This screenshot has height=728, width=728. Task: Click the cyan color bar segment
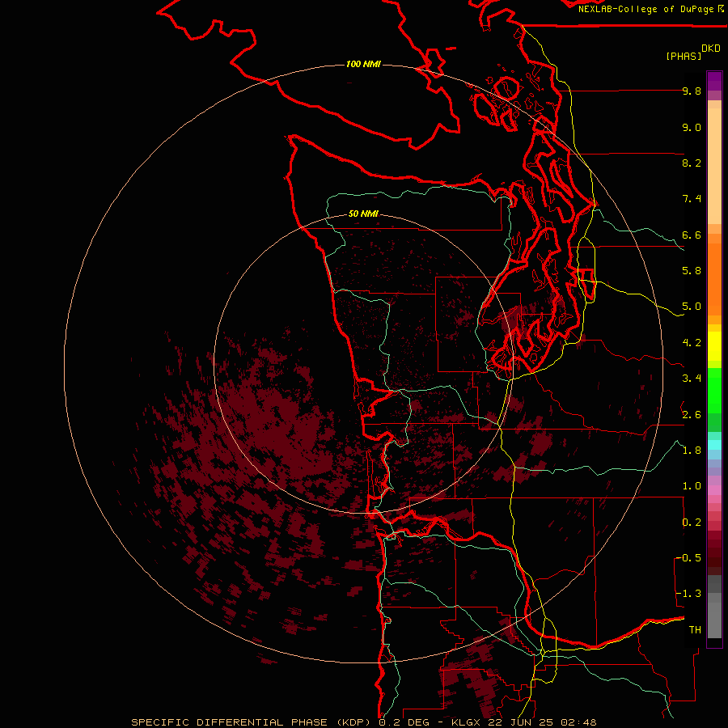tap(714, 445)
